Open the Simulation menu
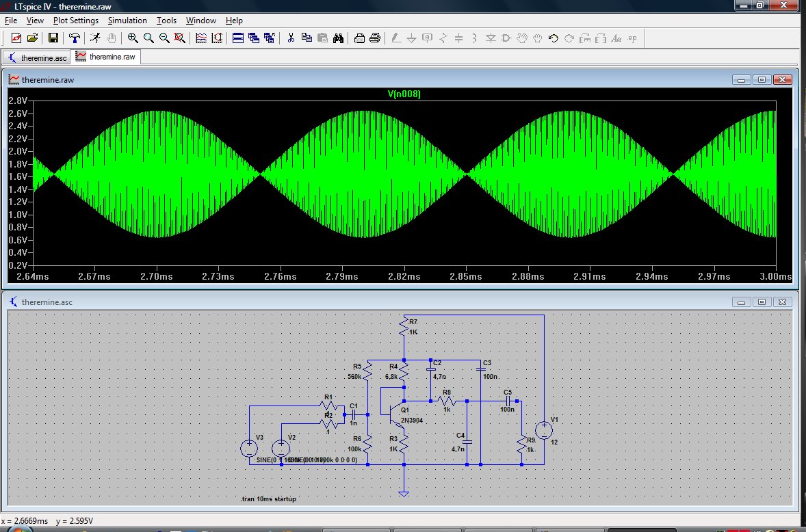The image size is (806, 532). (x=127, y=21)
